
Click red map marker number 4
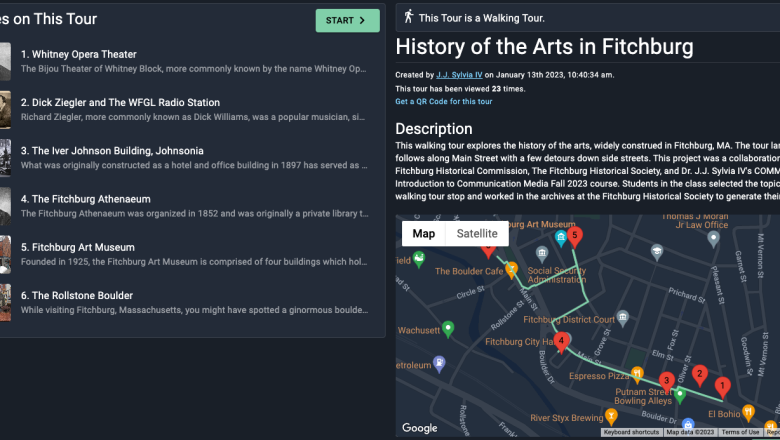[561, 343]
